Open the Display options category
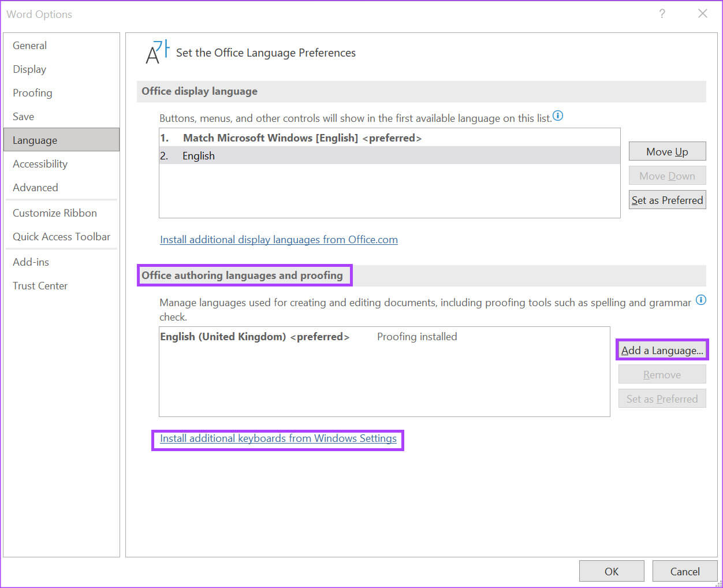The width and height of the screenshot is (723, 588). (x=61, y=69)
